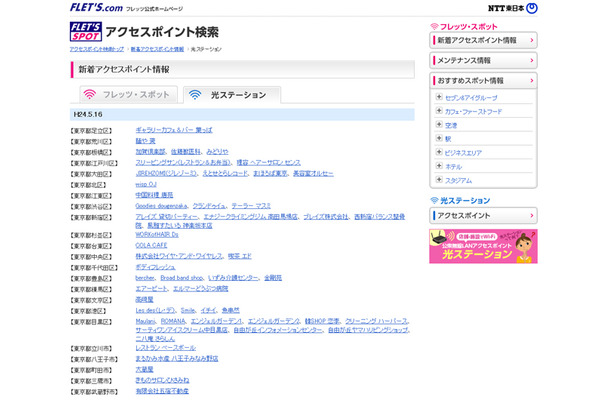Open the link in the 東京都文京区 row
Viewport: 610px width, 400px height.
[144, 300]
